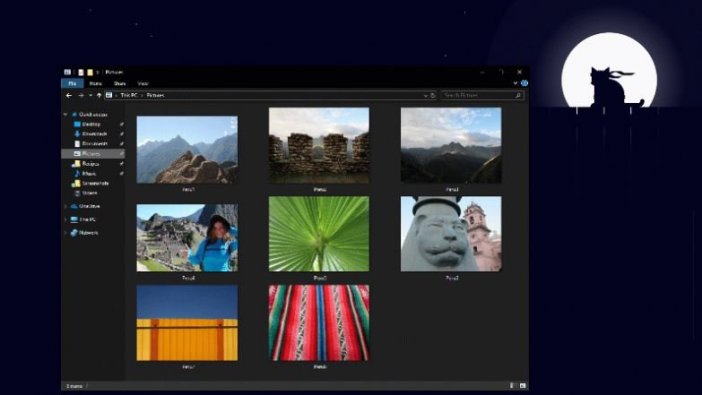
Task: Go back with the Back arrow
Action: [68, 95]
